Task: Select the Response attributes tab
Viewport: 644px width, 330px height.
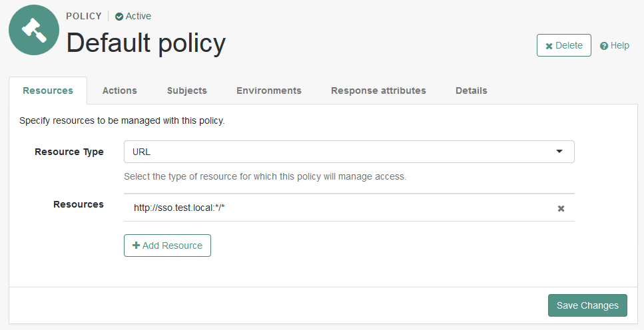Action: [x=378, y=90]
